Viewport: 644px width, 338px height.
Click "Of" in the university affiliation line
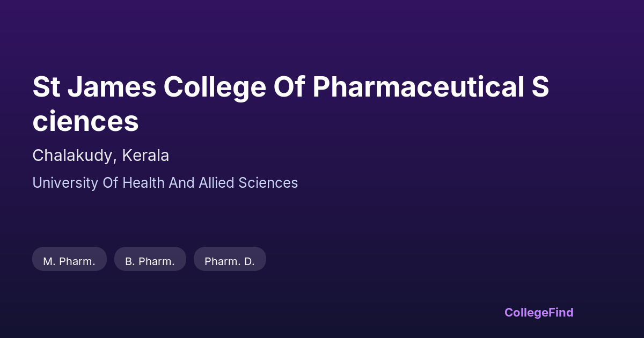[110, 183]
